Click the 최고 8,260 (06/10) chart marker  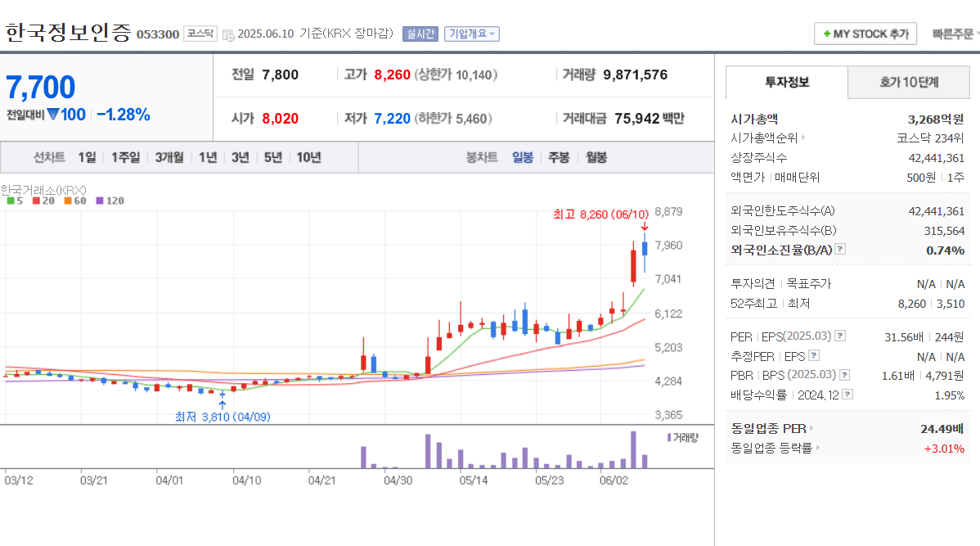[x=600, y=214]
